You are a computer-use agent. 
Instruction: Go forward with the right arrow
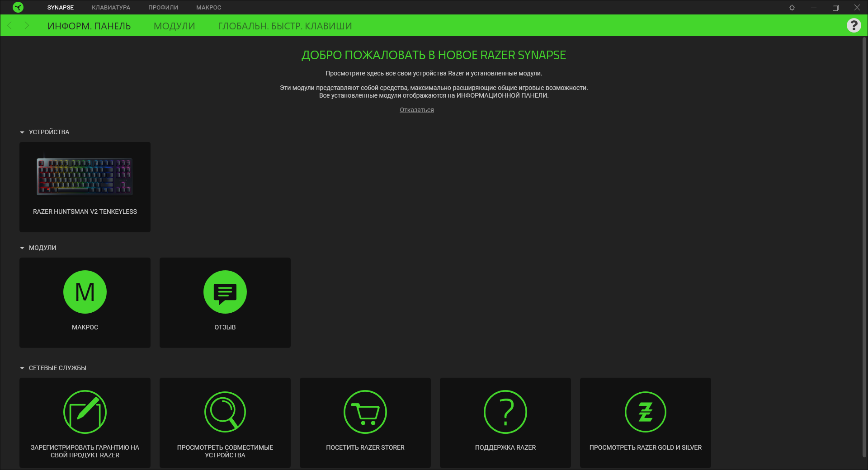click(x=27, y=25)
